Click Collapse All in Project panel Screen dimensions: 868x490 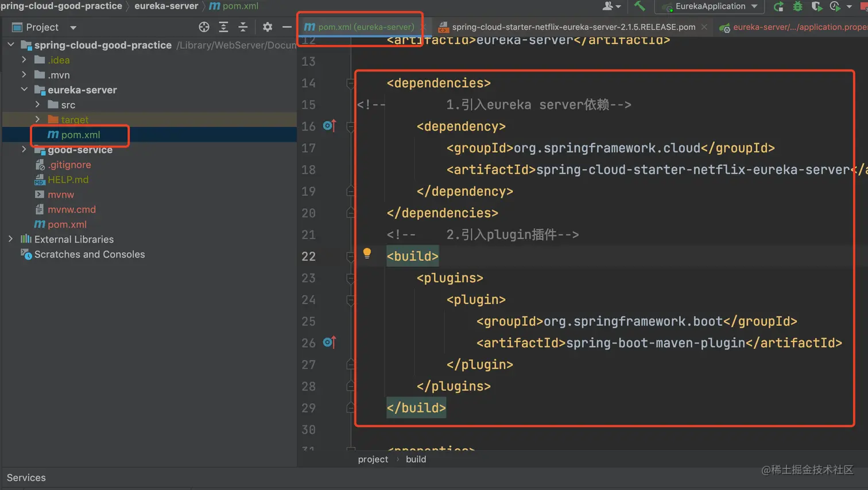pyautogui.click(x=243, y=27)
